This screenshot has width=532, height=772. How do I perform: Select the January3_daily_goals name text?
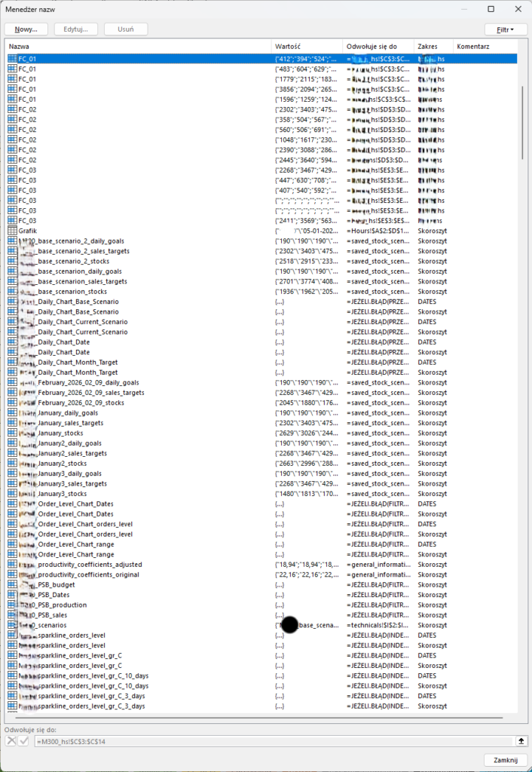point(69,473)
